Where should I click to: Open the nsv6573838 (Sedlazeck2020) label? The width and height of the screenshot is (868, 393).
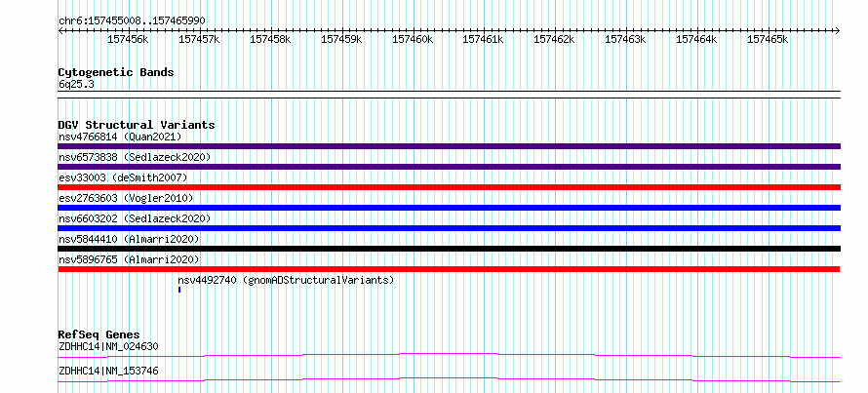coord(135,157)
